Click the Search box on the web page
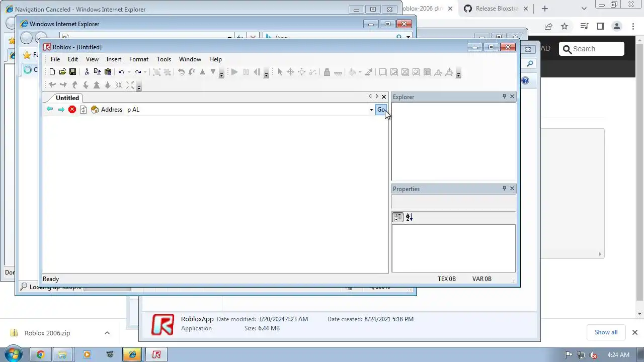The width and height of the screenshot is (644, 362). point(592,49)
